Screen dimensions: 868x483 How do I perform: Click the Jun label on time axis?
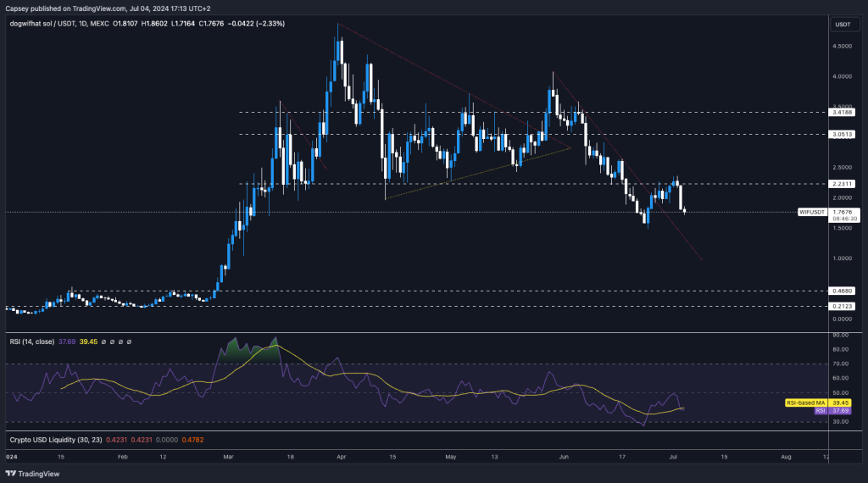[564, 457]
